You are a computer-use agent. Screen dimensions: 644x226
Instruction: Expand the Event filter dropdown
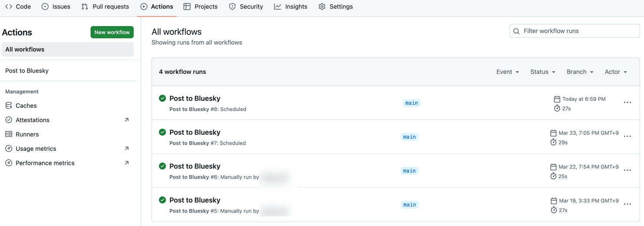click(508, 72)
